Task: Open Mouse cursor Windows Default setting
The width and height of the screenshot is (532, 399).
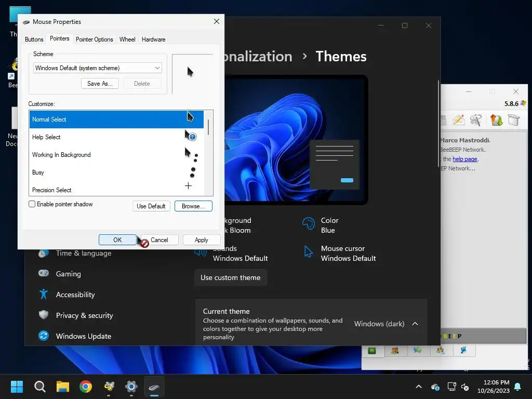Action: (339, 253)
